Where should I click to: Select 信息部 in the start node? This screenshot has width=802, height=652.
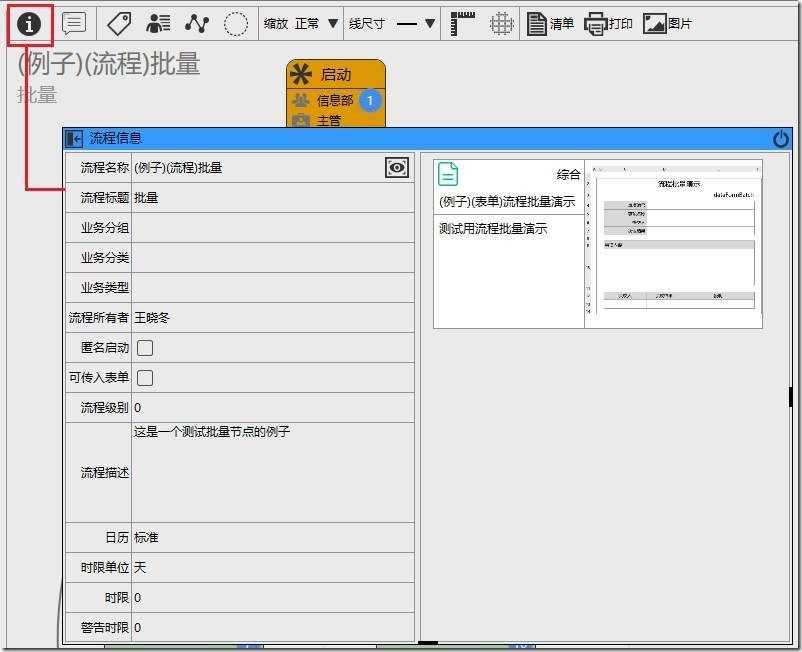point(335,101)
